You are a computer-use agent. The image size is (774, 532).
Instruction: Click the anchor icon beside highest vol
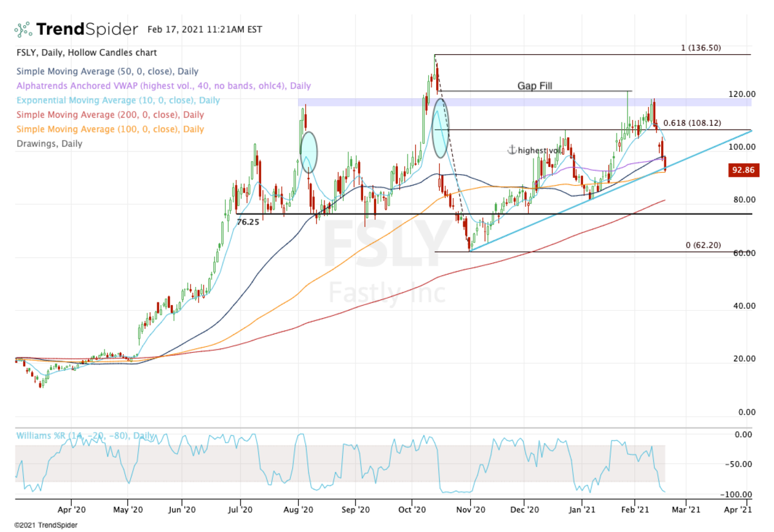point(510,150)
